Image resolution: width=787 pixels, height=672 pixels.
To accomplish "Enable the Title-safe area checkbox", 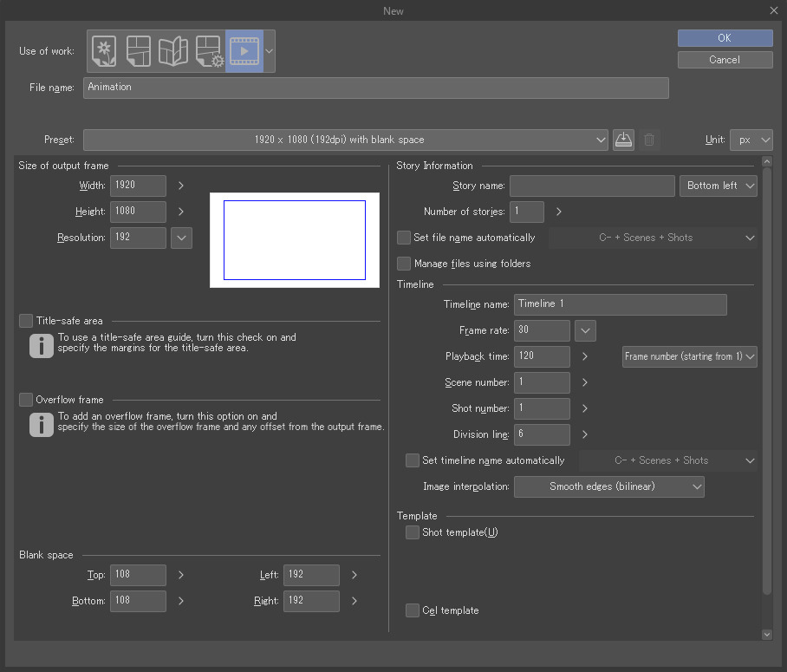I will click(26, 321).
